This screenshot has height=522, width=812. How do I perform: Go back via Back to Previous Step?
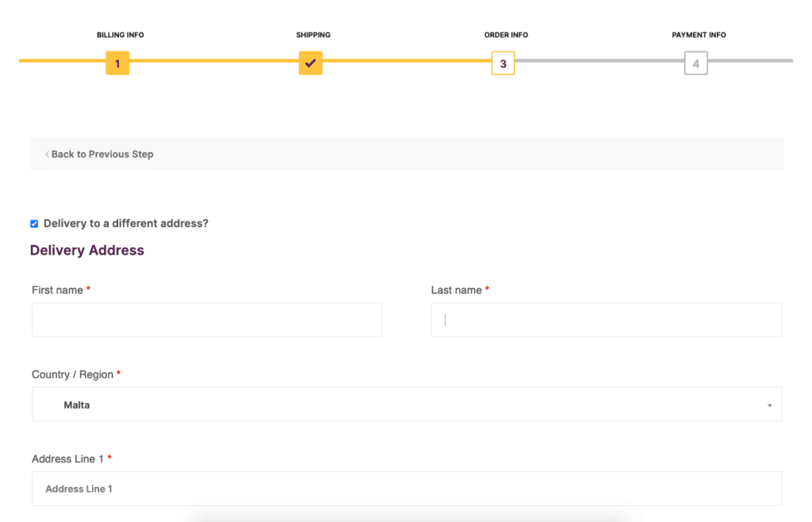click(102, 154)
